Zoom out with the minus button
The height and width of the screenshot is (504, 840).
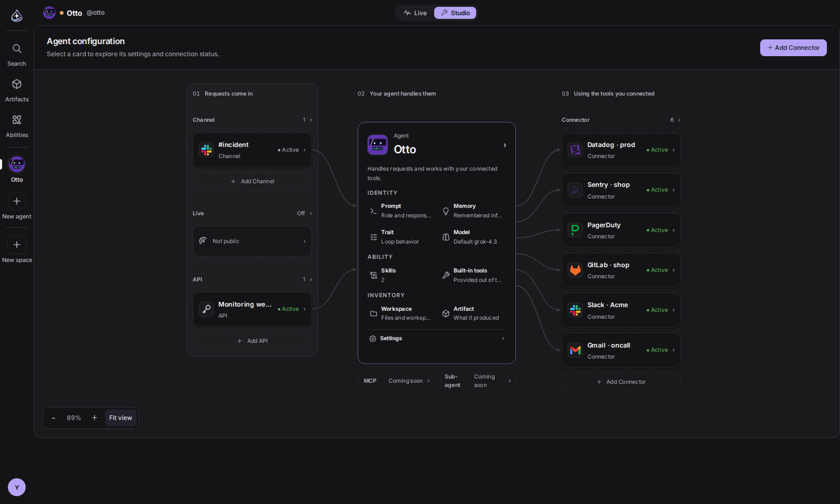[x=54, y=418]
